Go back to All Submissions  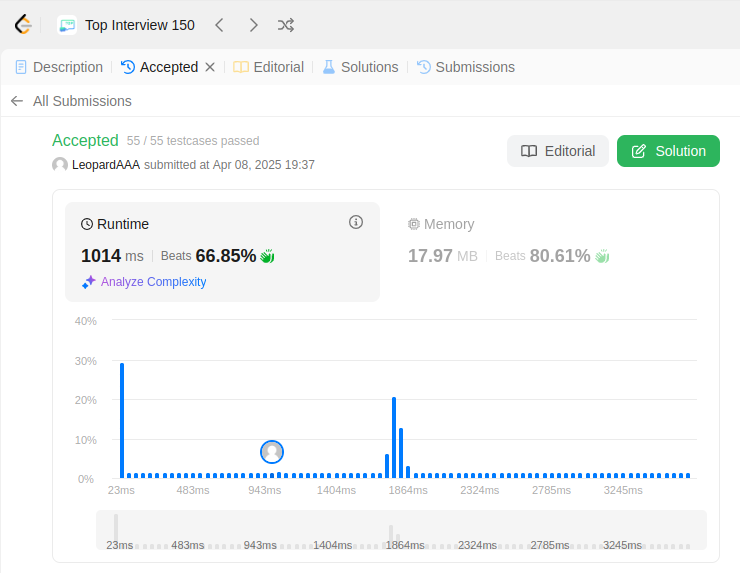coord(71,101)
